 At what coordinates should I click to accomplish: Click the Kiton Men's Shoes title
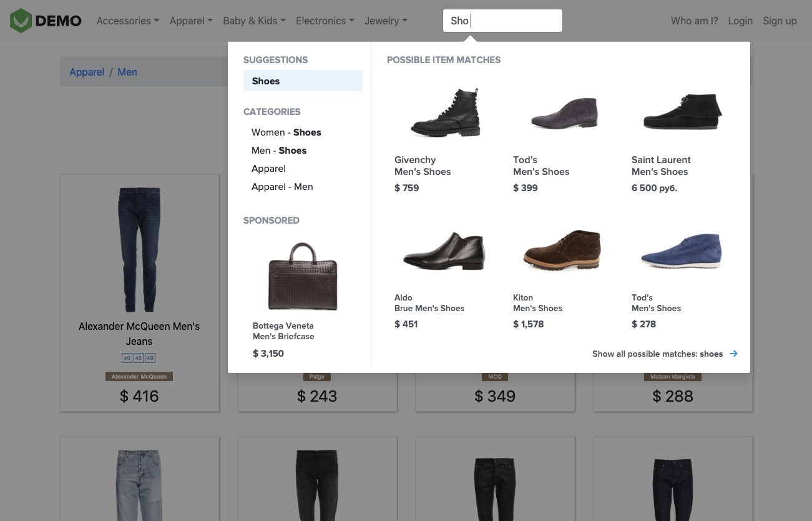click(537, 303)
